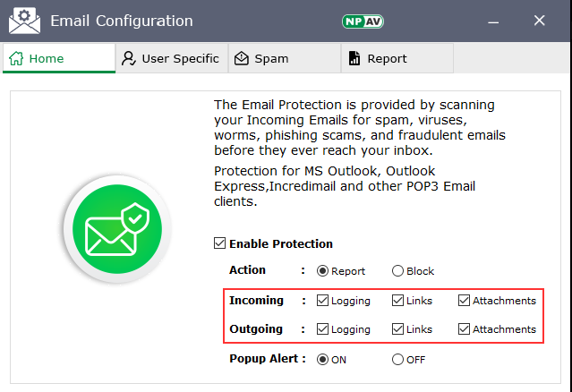Click the Report document icon

tap(354, 58)
